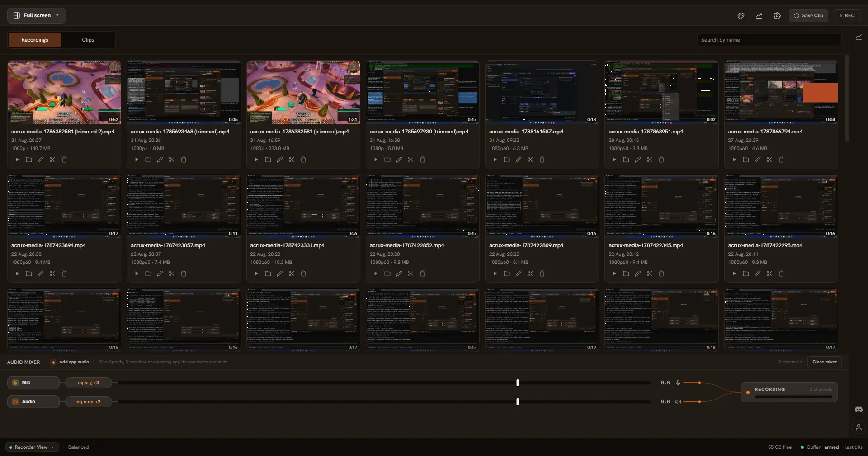868x456 pixels.
Task: Play acrux-media-1787422852.mp4
Action: click(x=376, y=273)
